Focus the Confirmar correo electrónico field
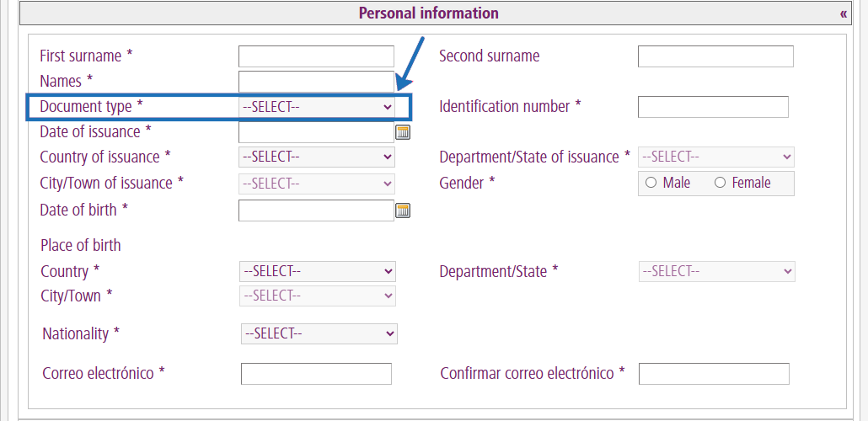 [714, 374]
